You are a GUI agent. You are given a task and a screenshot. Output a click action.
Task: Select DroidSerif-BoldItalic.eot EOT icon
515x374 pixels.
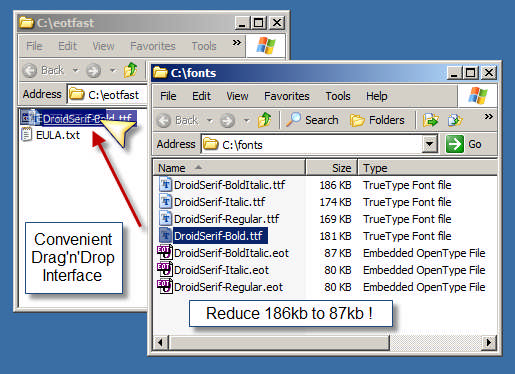coord(165,252)
